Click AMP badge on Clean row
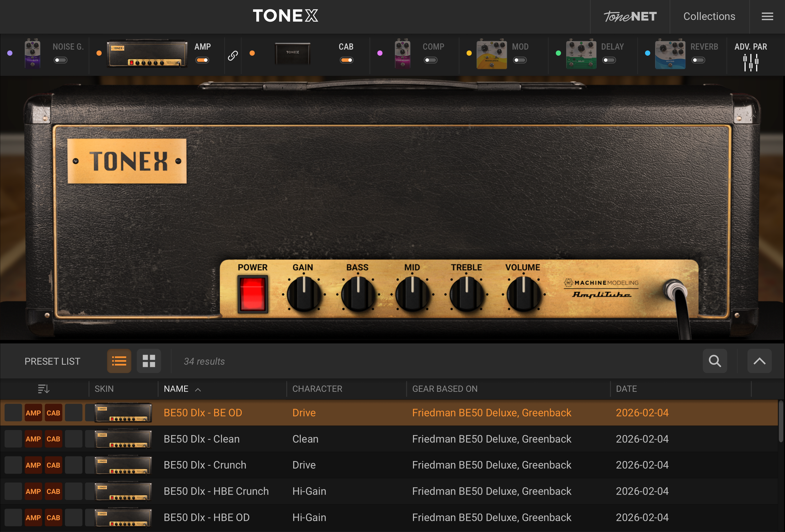The width and height of the screenshot is (785, 532). [33, 439]
